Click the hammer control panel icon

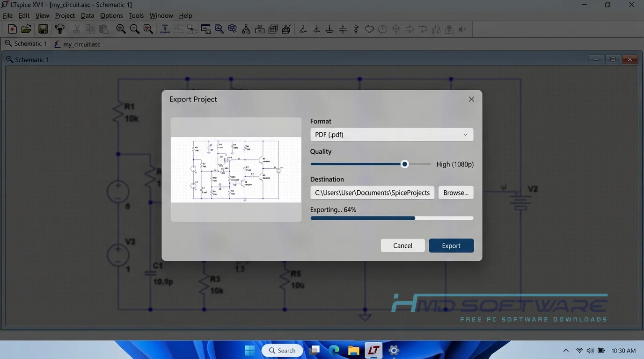point(59,29)
